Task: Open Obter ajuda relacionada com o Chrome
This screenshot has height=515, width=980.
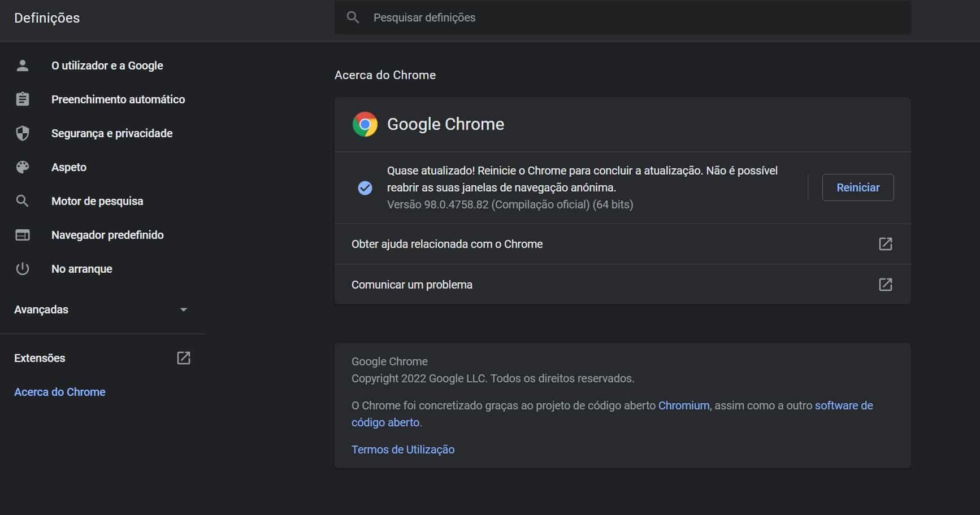Action: pos(447,244)
